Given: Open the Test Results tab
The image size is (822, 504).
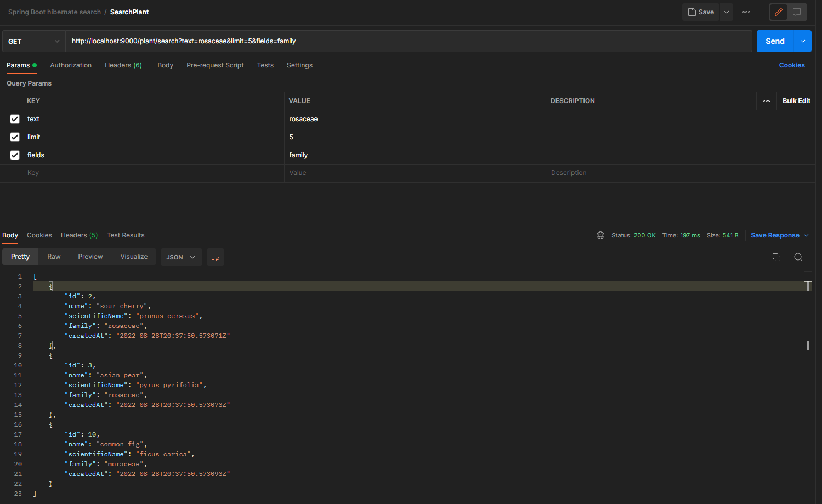Looking at the screenshot, I should [126, 235].
